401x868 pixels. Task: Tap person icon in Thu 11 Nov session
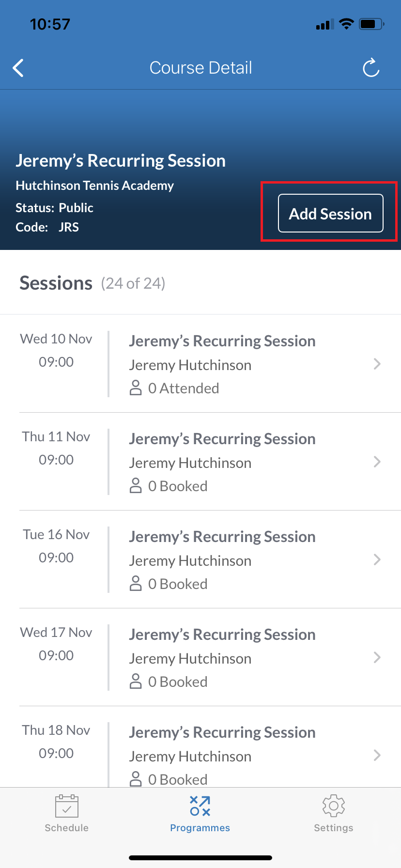click(x=136, y=486)
